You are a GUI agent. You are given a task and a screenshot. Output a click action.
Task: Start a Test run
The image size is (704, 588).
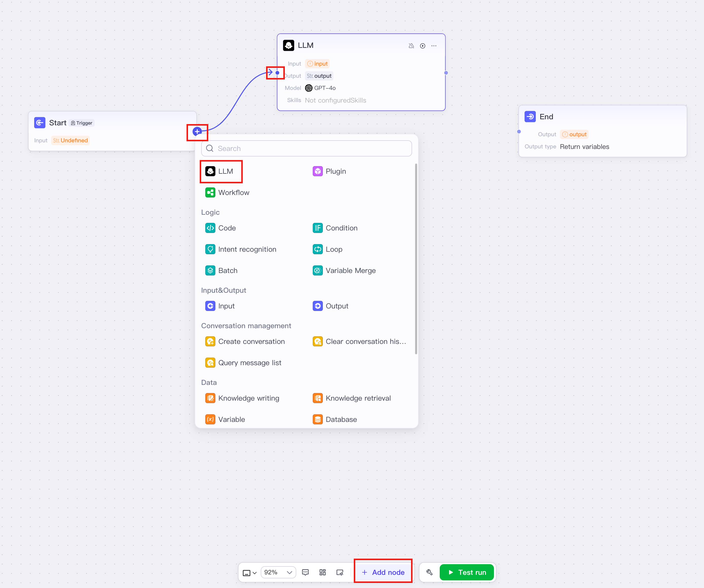pos(467,573)
